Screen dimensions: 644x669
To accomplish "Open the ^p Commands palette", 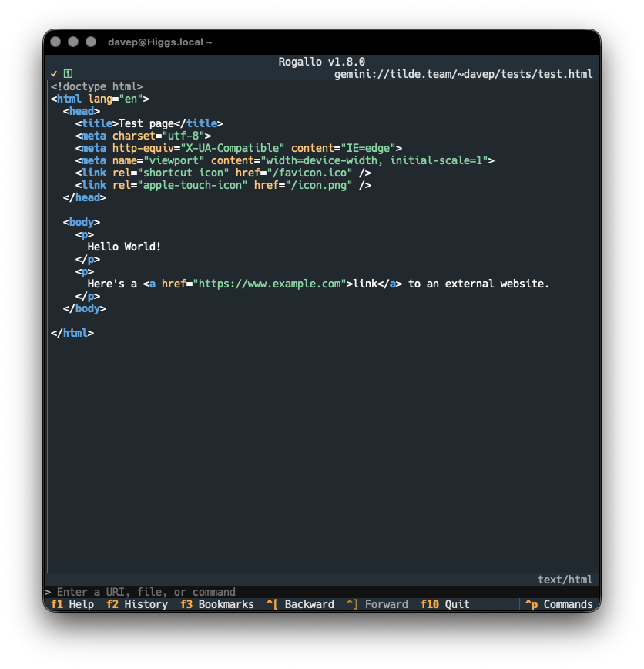I will [558, 604].
